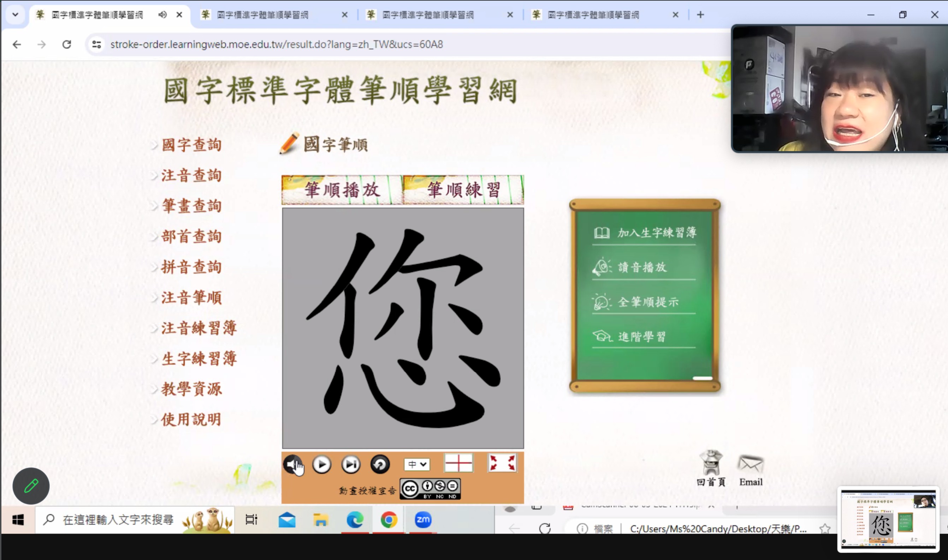Open the 中 speed dropdown
The height and width of the screenshot is (560, 948).
(416, 464)
